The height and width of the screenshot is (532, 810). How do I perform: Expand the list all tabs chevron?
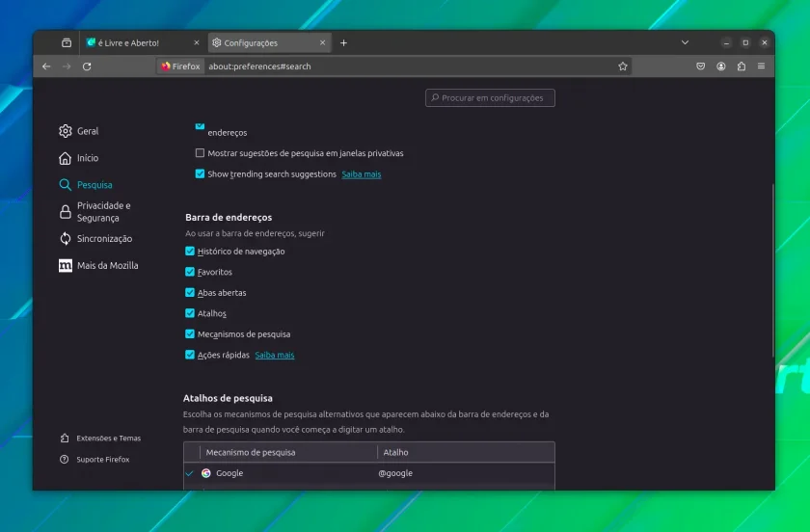click(x=685, y=42)
